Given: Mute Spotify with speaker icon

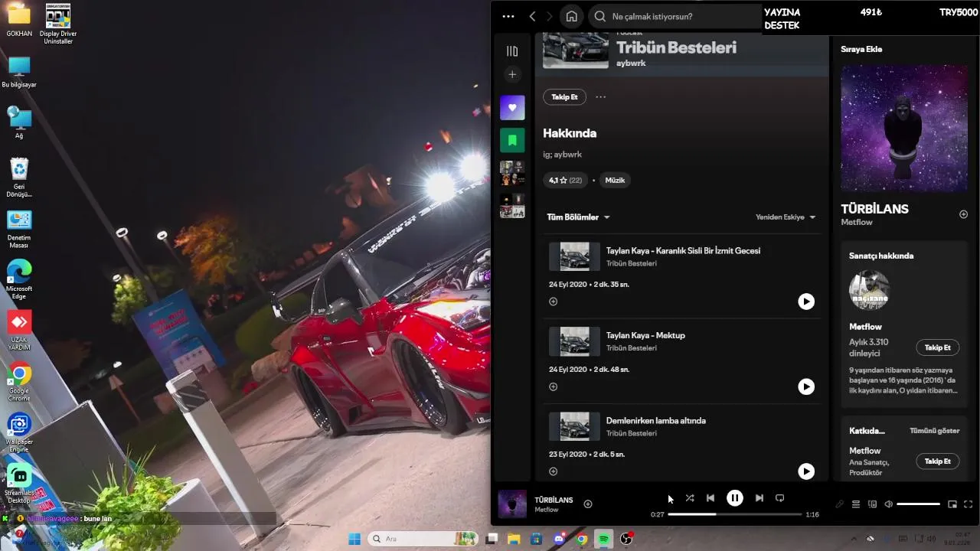Looking at the screenshot, I should 888,504.
